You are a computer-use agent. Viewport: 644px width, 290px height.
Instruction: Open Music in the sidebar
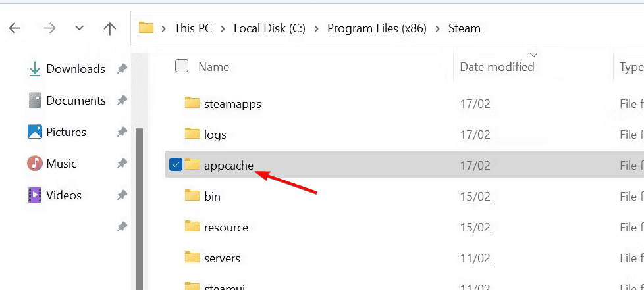(x=61, y=164)
